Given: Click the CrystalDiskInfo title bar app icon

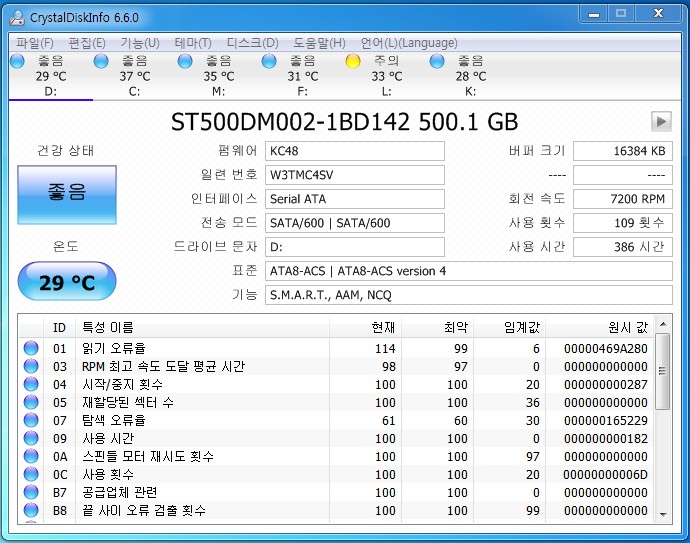Looking at the screenshot, I should tap(17, 16).
